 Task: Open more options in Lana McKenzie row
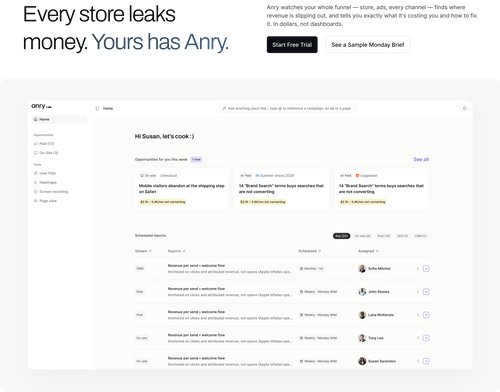(418, 315)
